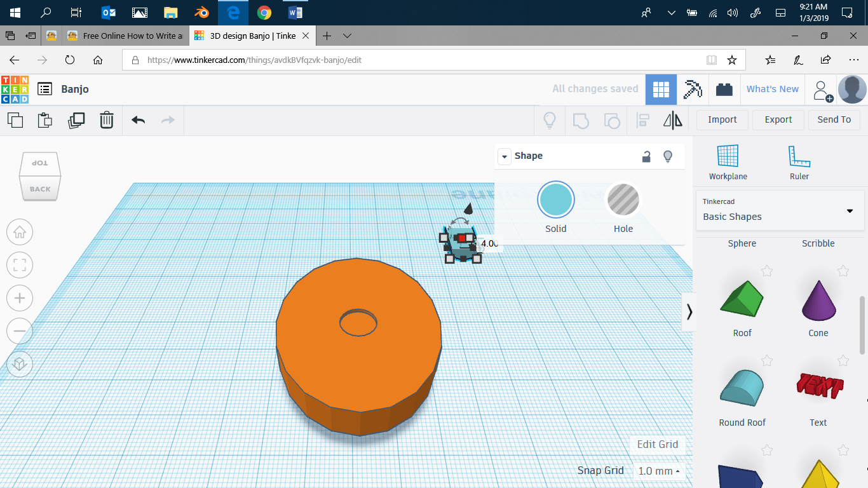The height and width of the screenshot is (488, 868).
Task: Redo the last action
Action: tap(168, 119)
